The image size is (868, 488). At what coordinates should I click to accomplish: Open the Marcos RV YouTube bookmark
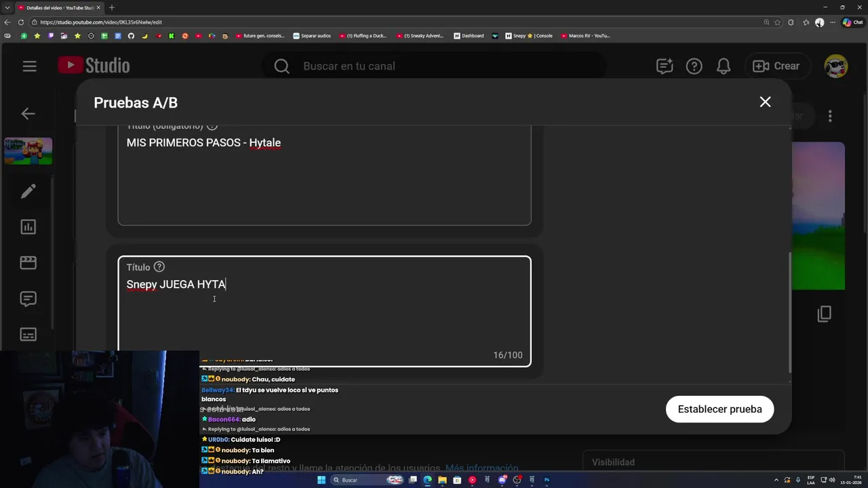click(x=585, y=36)
